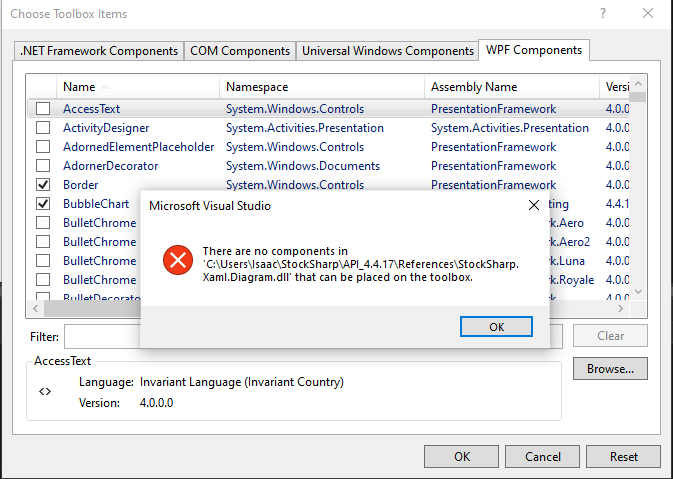The image size is (673, 479).
Task: Click System.Activities.Presentation in the Namespace column
Action: [x=305, y=128]
